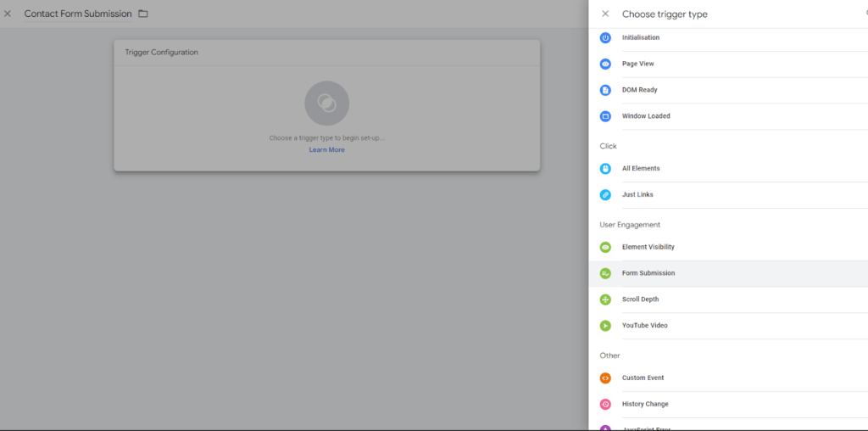
Task: Choose the Page View trigger type
Action: click(728, 64)
